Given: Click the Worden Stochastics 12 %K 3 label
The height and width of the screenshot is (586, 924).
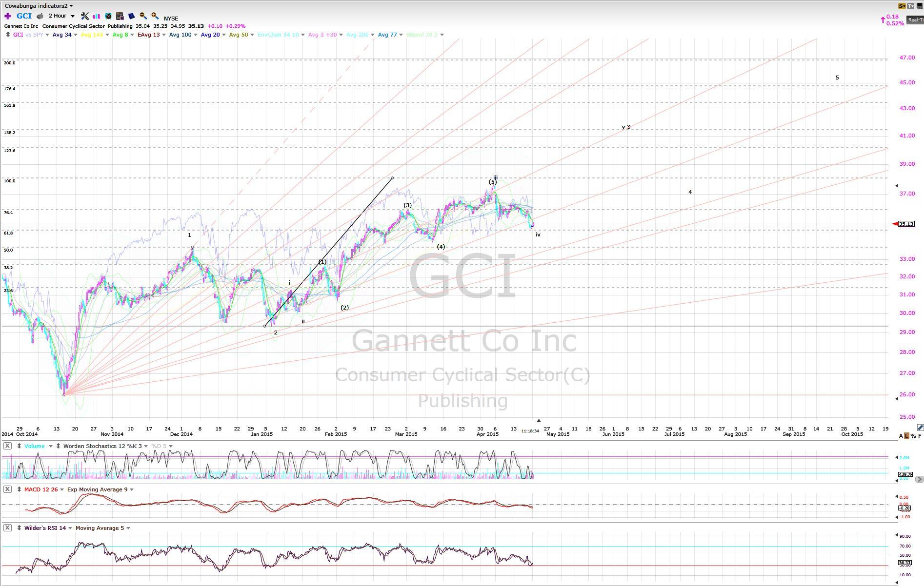Looking at the screenshot, I should coord(102,446).
